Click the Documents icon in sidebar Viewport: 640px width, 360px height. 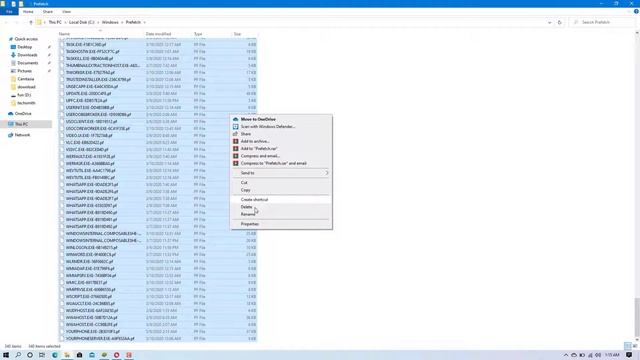click(13, 63)
